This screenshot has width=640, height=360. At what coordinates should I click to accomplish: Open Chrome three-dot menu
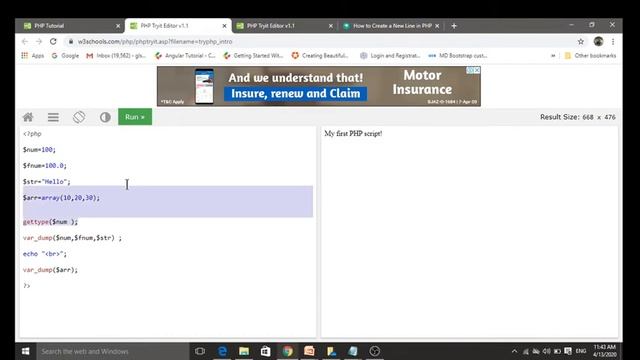613,41
